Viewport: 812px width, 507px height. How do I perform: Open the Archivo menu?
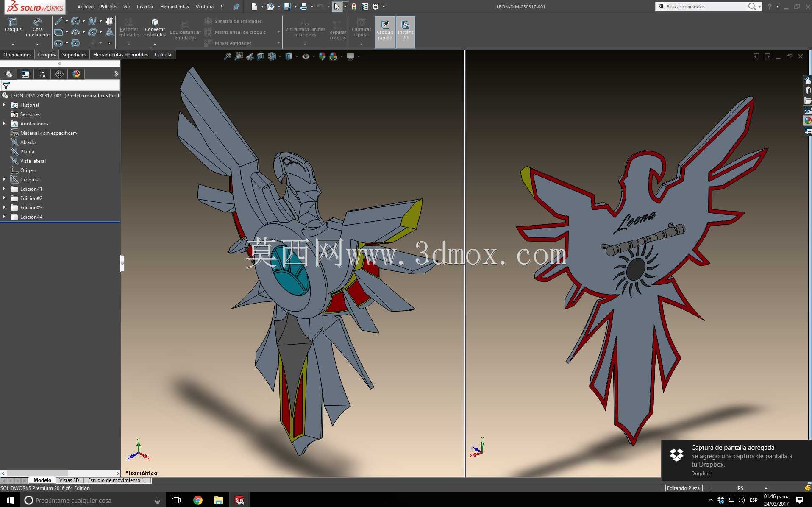coord(86,7)
